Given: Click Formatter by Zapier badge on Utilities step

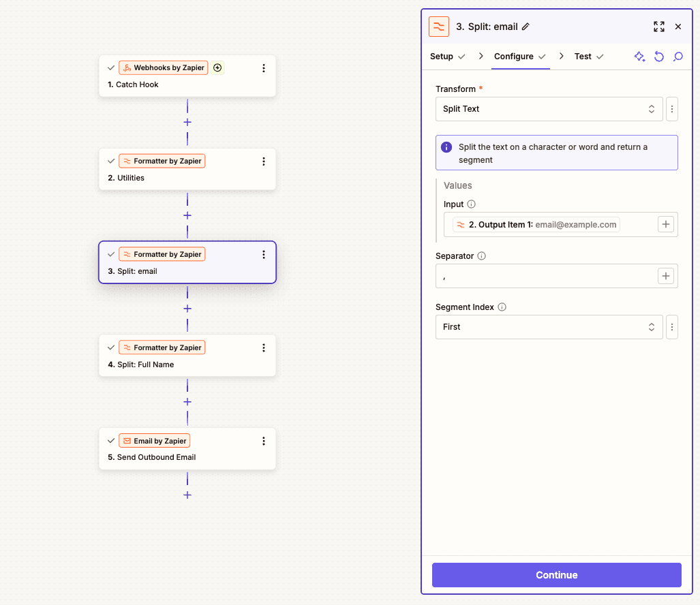Looking at the screenshot, I should [162, 161].
